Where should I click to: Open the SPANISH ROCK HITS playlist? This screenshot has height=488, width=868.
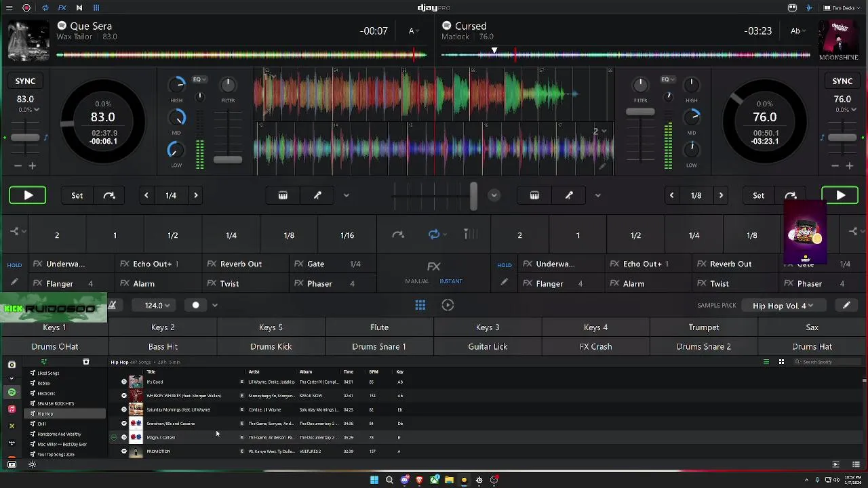pyautogui.click(x=56, y=404)
